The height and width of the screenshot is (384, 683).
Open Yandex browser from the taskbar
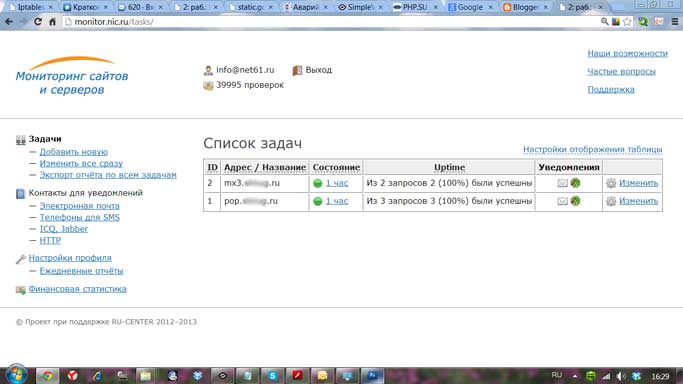(x=73, y=376)
